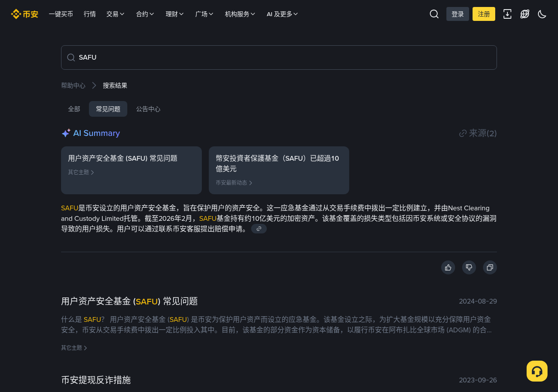Expand the 交易 dropdown menu

coord(116,14)
